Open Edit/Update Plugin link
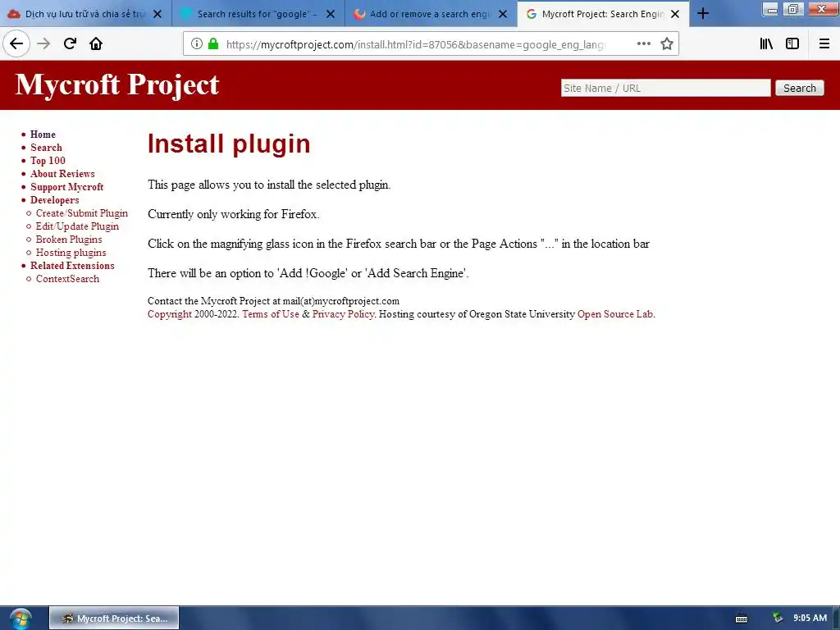Viewport: 840px width, 630px height. click(x=77, y=226)
